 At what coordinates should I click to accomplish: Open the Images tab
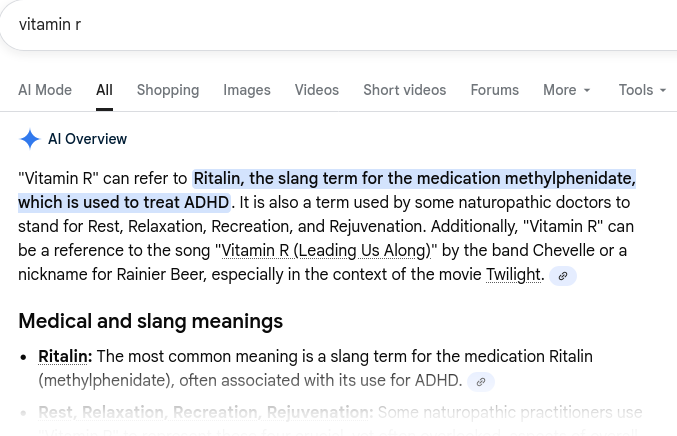point(247,90)
